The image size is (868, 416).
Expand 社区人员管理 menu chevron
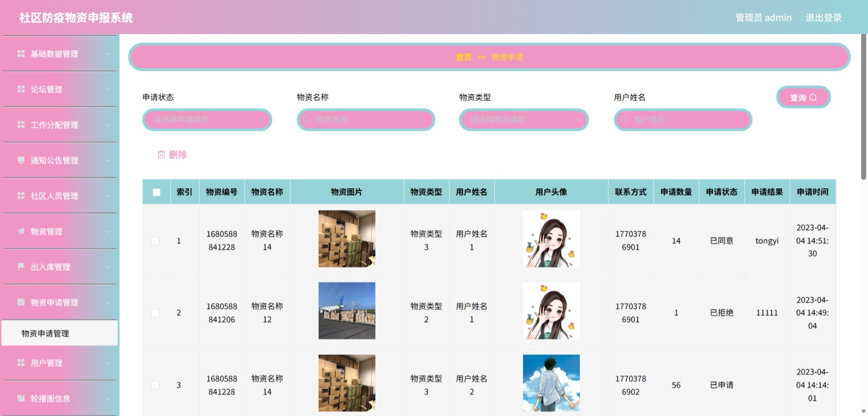[107, 196]
